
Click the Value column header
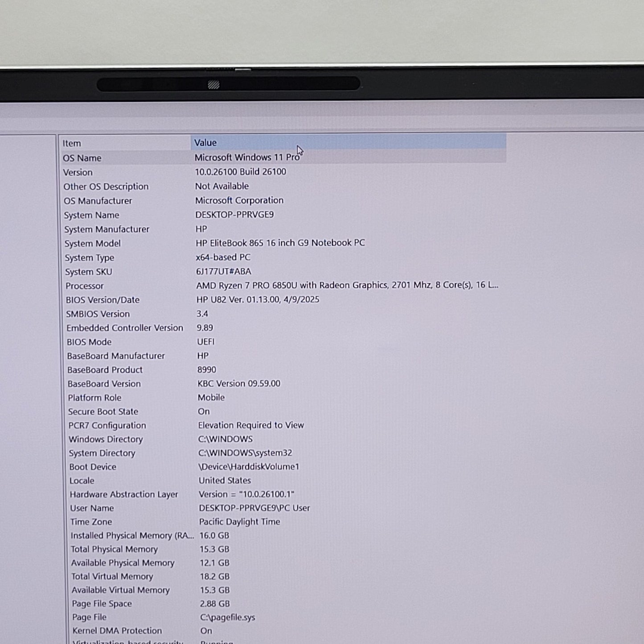[x=349, y=143]
